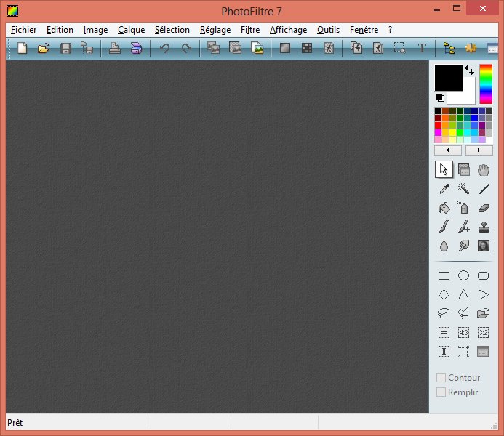Click the black foreground color swatch
Viewport: 504px width, 436px height.
(x=448, y=78)
